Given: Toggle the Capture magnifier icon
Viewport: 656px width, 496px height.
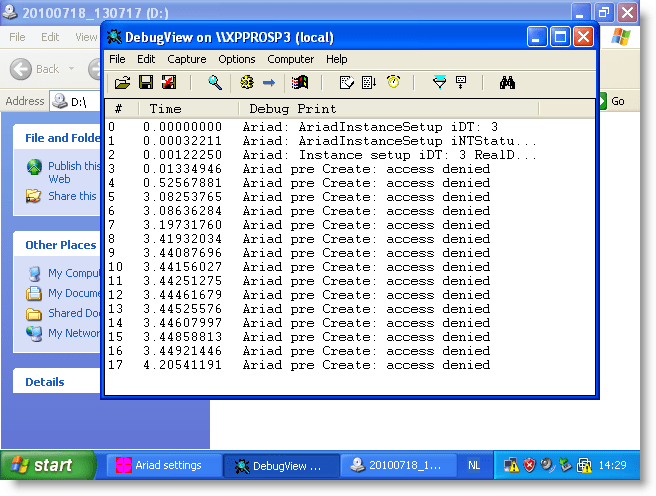Looking at the screenshot, I should tap(215, 82).
